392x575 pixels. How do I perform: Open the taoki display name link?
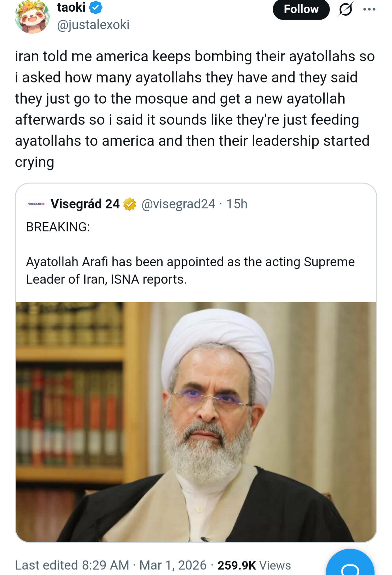pos(71,7)
